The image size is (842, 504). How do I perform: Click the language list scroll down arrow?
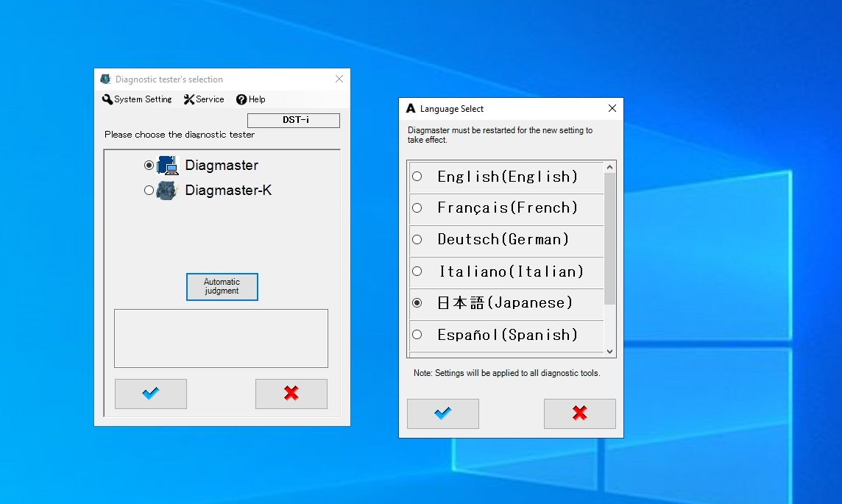[609, 352]
